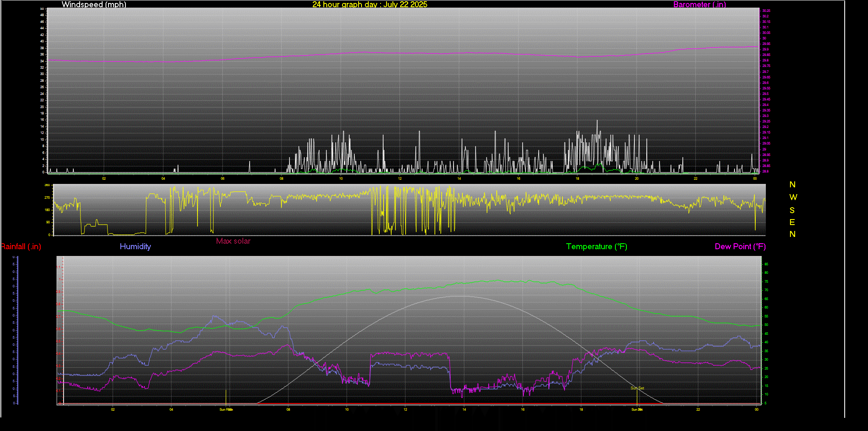Click the '29.9' barometer axis value
This screenshot has width=868, height=431.
pos(765,49)
